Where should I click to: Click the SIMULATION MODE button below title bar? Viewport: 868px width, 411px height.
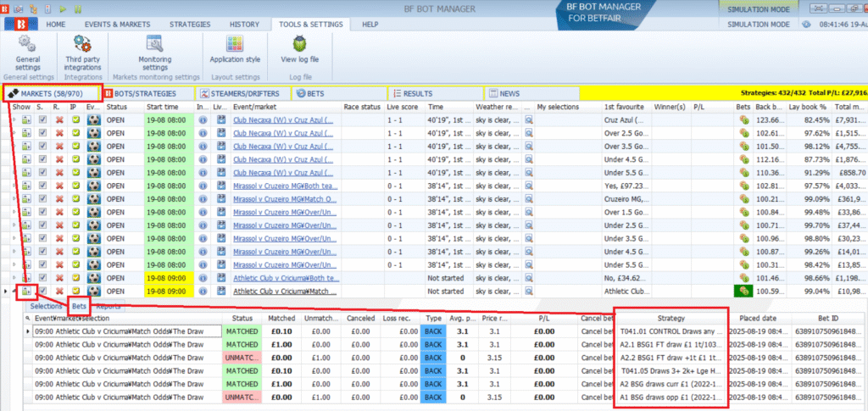click(758, 25)
